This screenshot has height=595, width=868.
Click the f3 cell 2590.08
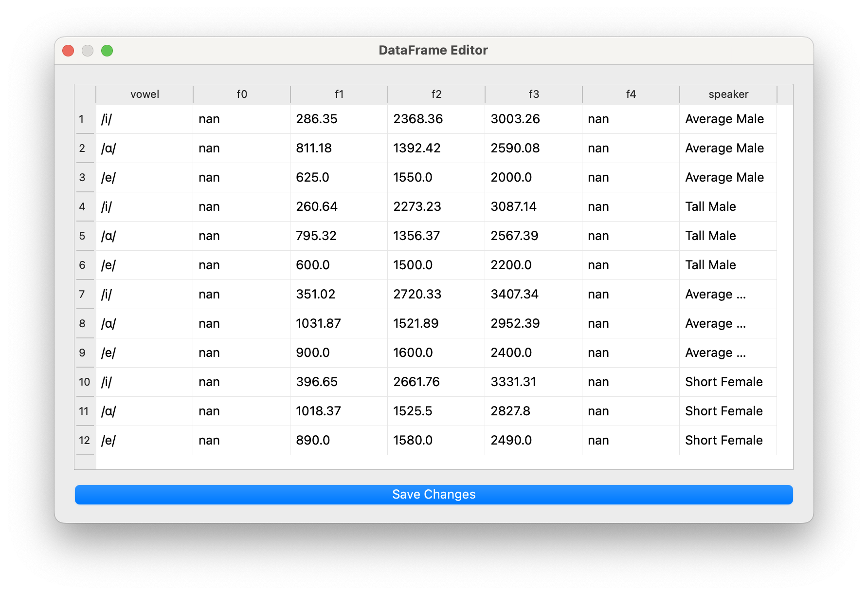[x=534, y=149]
